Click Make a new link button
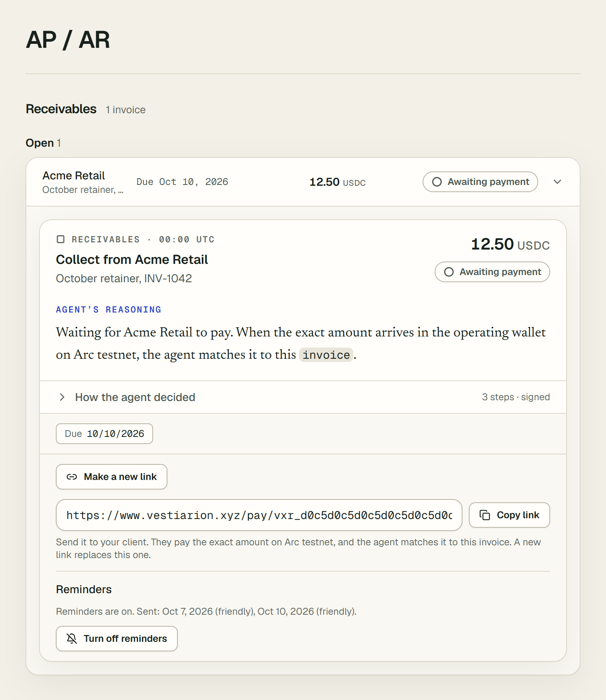Viewport: 606px width, 700px height. point(112,477)
